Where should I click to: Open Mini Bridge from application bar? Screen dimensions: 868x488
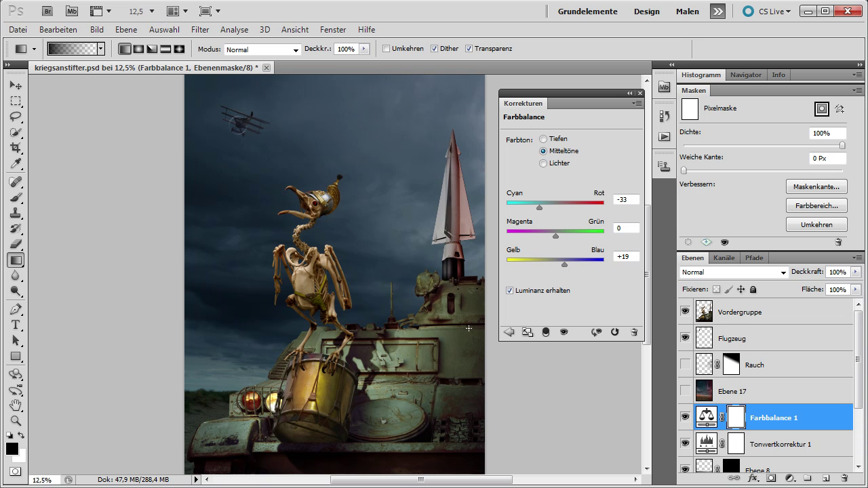tap(71, 12)
